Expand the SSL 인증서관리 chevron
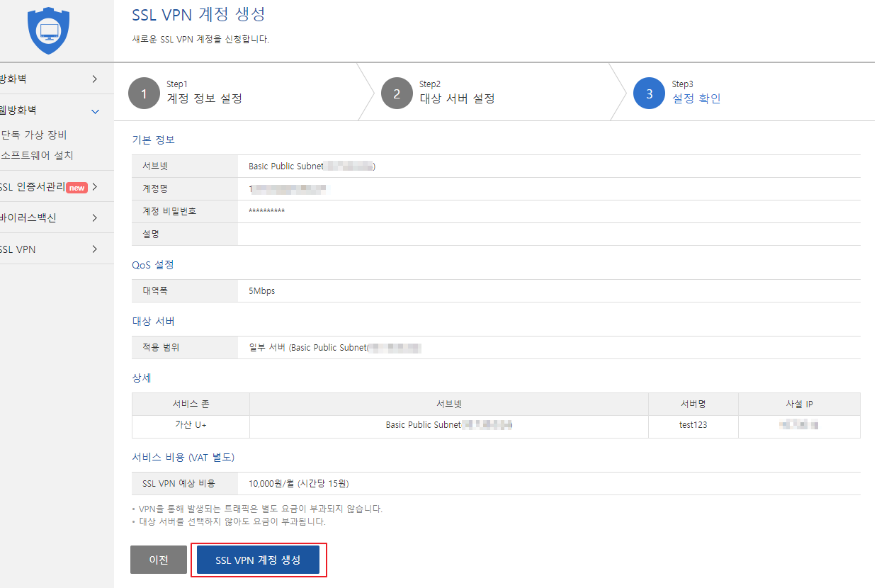This screenshot has height=588, width=889. click(x=95, y=187)
